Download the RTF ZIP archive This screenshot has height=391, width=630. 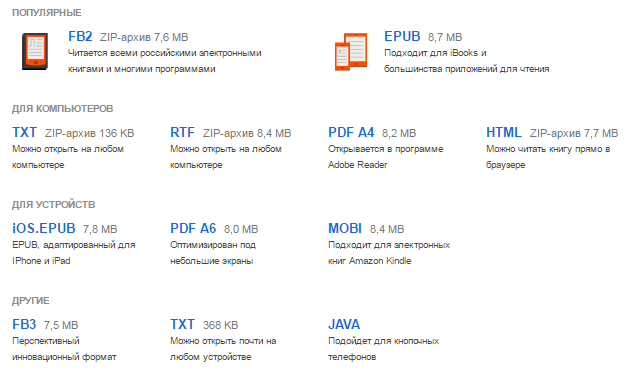click(x=182, y=133)
